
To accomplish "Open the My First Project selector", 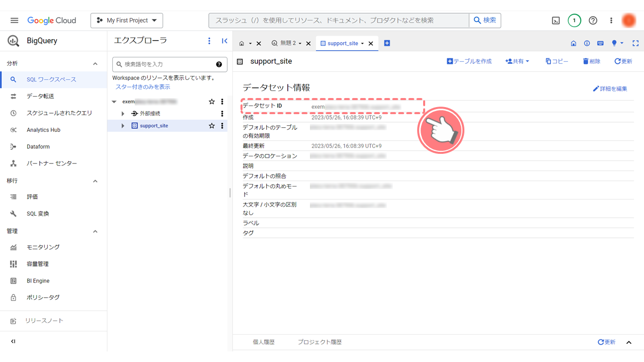I will [x=127, y=21].
